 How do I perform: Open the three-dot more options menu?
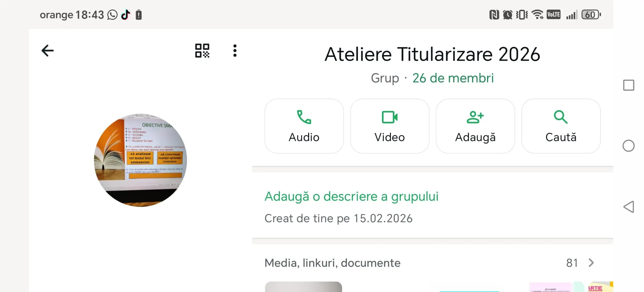pyautogui.click(x=235, y=51)
